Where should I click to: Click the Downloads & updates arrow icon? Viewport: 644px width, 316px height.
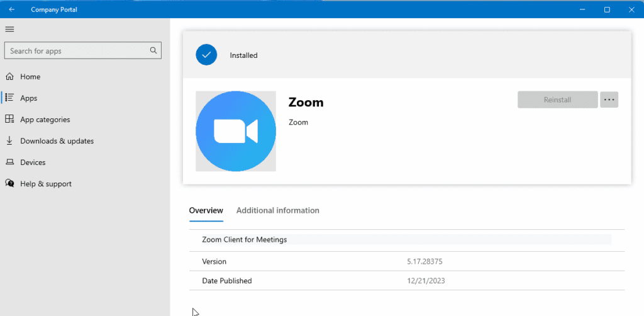[9, 141]
